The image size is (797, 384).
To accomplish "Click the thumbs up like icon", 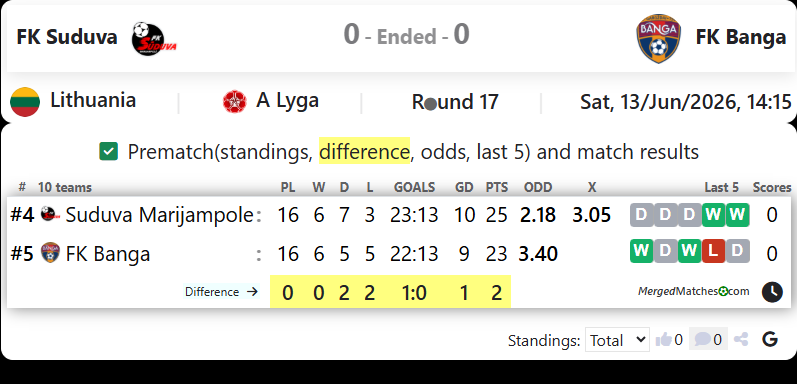I will (x=663, y=339).
